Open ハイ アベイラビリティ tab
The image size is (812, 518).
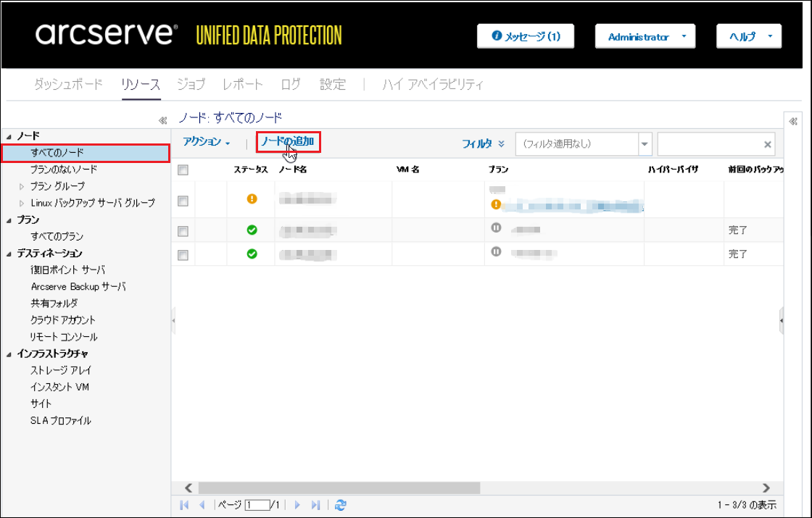point(433,84)
